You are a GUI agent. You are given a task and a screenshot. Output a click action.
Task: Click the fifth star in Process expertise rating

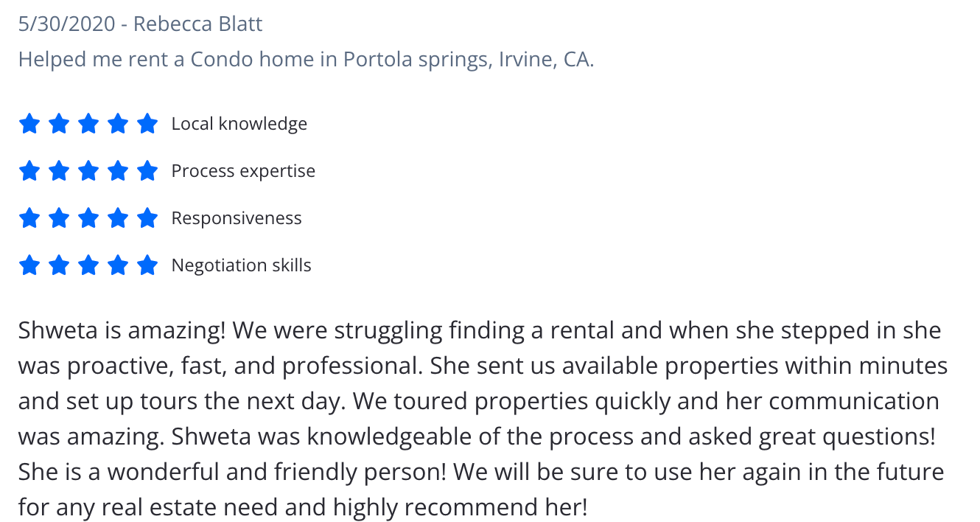(x=147, y=171)
